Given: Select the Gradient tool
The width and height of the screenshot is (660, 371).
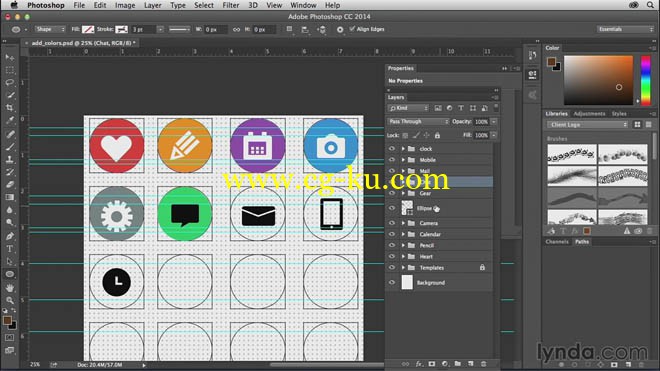Looking at the screenshot, I should click(10, 197).
